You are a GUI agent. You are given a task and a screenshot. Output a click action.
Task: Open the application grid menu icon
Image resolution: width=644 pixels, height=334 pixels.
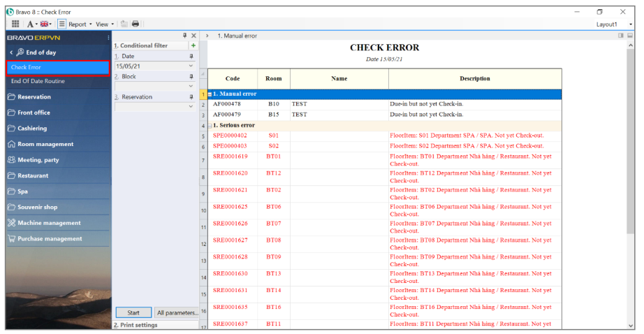[x=15, y=24]
